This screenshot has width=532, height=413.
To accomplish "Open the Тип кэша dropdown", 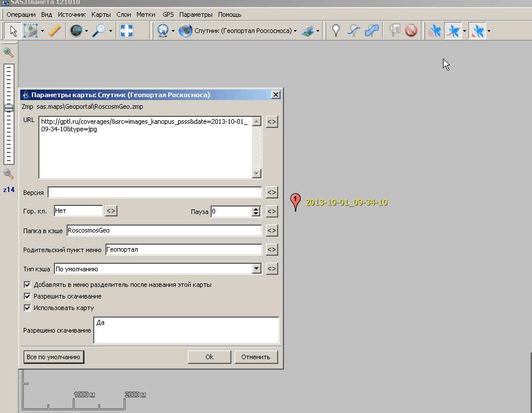I will tap(256, 269).
